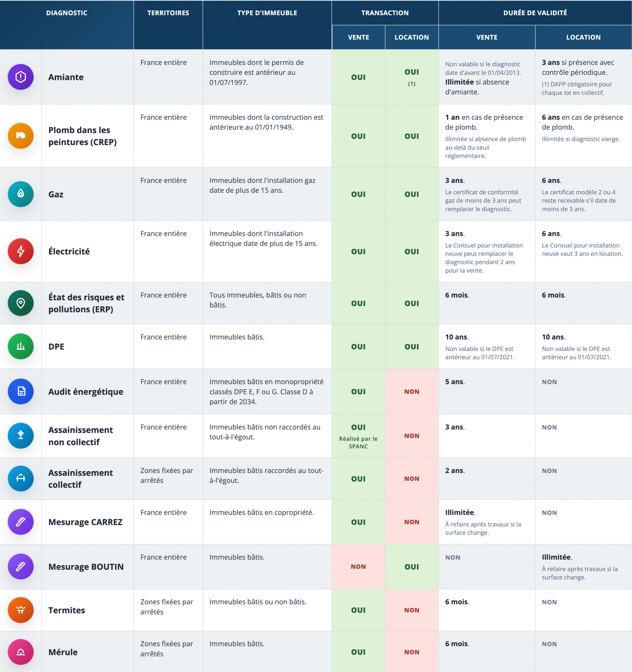Click the LOCATION subheader under DURÉE DE VALIDITÉ
The width and height of the screenshot is (632, 672).
pos(583,37)
